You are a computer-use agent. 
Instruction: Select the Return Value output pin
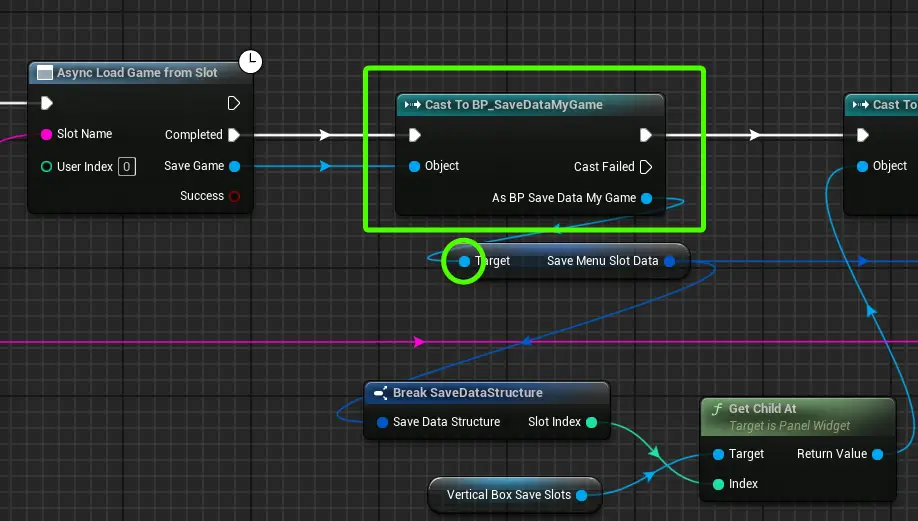[x=878, y=454]
